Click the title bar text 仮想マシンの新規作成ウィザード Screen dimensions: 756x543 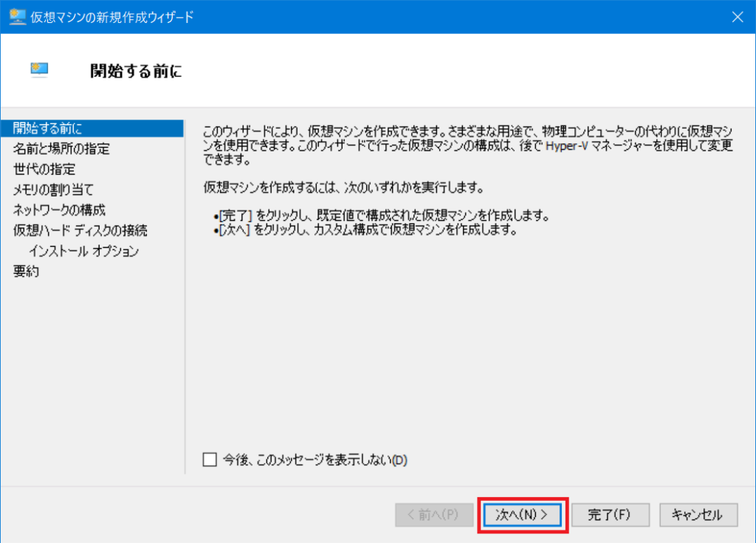click(112, 18)
